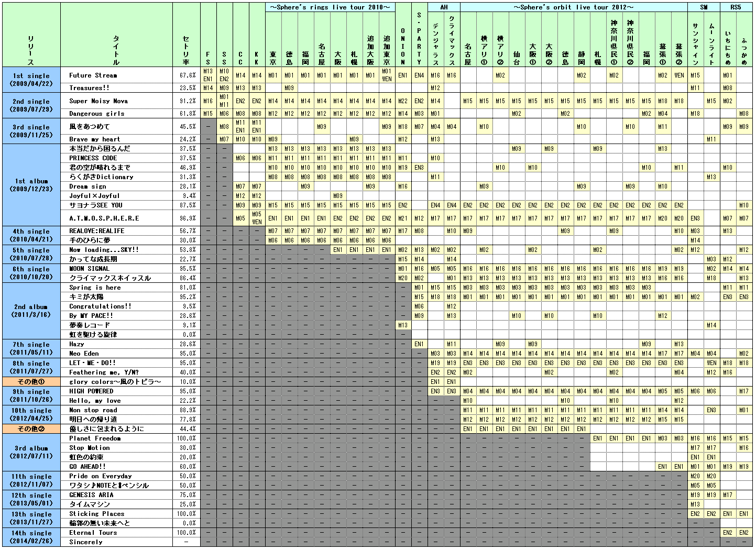Click the orange 'その他②' release cell

click(31, 429)
